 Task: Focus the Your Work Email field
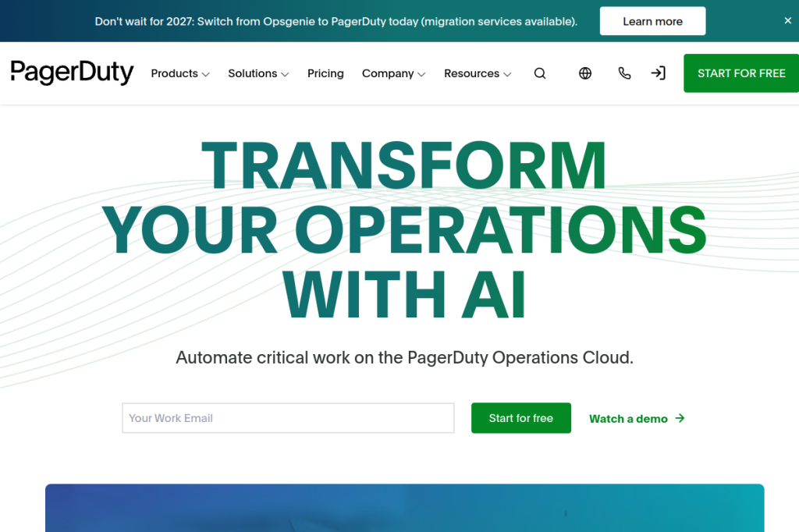(x=288, y=418)
